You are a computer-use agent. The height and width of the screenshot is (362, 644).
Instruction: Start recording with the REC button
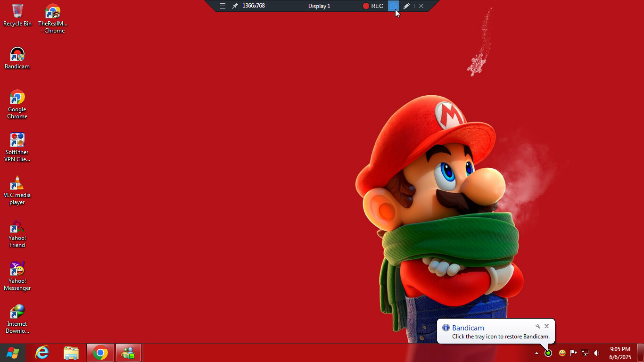373,6
